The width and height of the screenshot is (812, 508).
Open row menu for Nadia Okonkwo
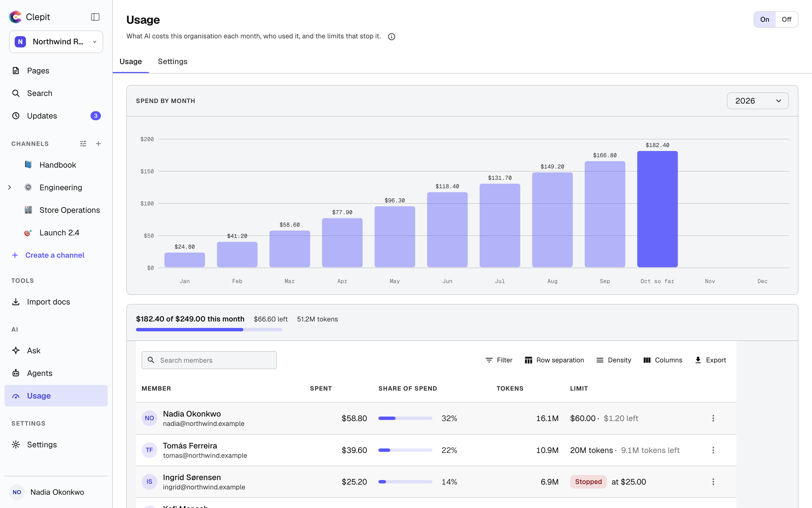[x=713, y=418]
